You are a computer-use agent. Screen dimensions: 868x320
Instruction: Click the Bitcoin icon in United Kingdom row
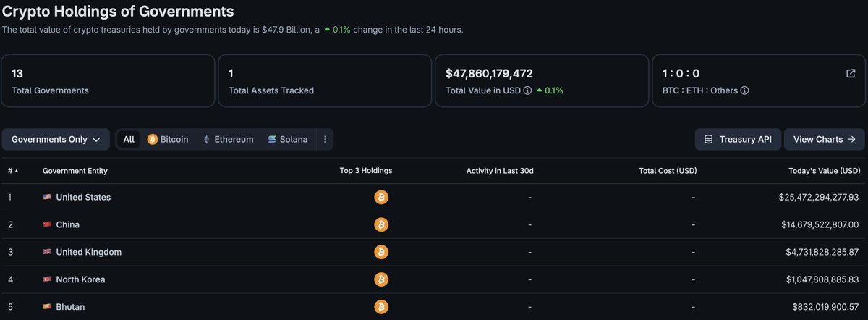tap(381, 252)
